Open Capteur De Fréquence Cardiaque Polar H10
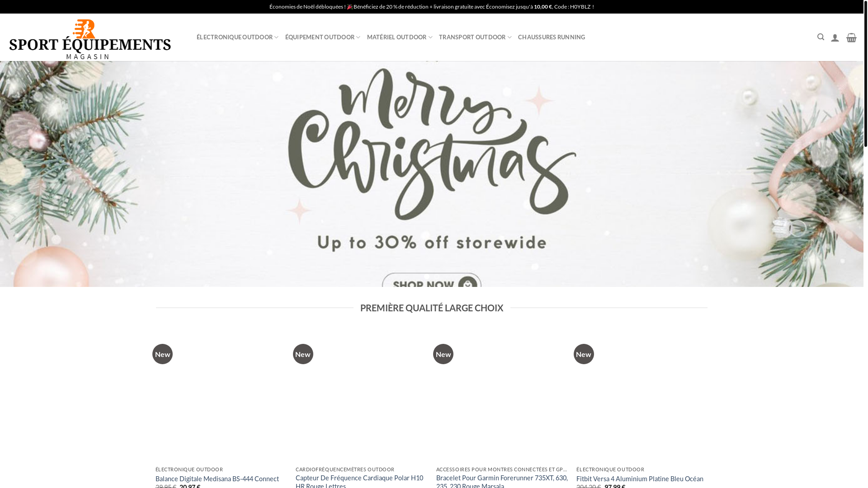This screenshot has width=868, height=488. [x=359, y=481]
